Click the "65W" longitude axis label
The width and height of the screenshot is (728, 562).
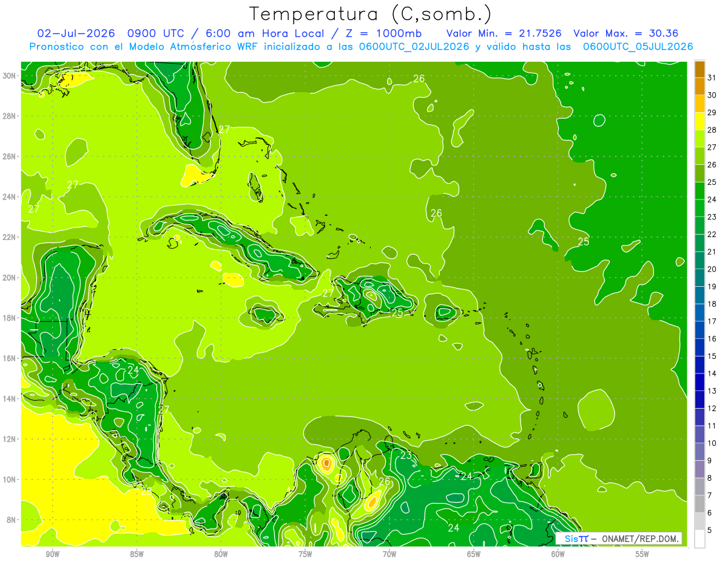click(x=474, y=554)
